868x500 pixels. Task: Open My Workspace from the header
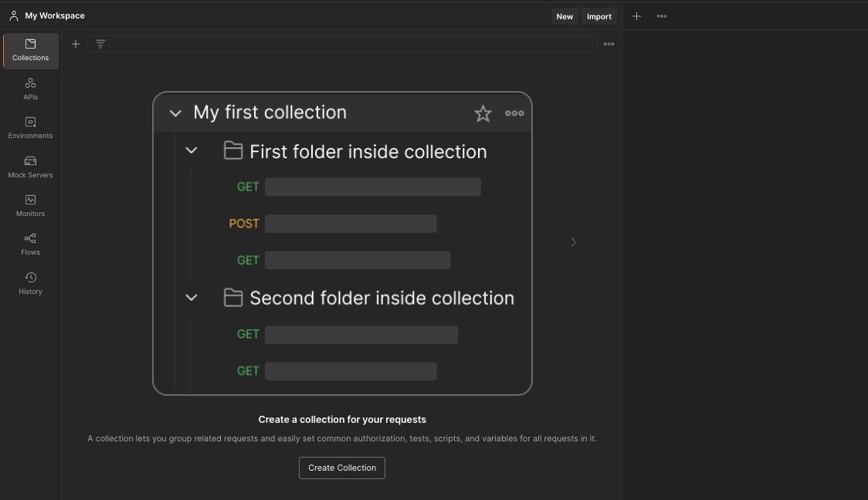click(55, 15)
